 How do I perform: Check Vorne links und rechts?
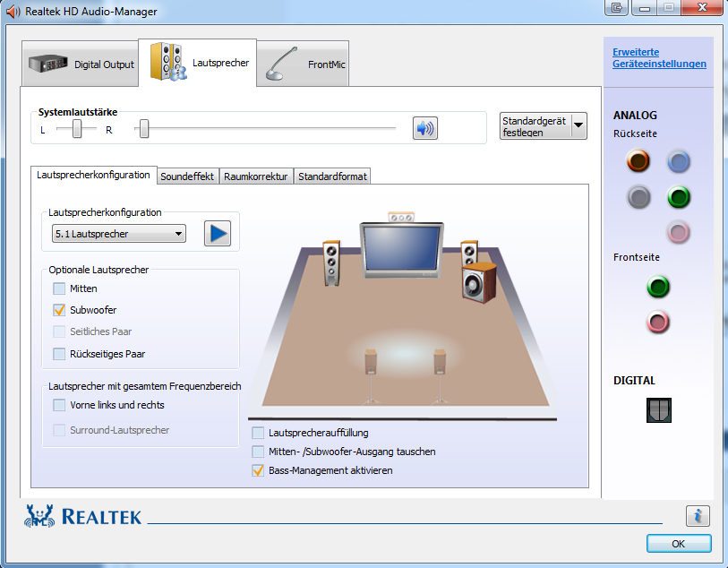tap(59, 405)
